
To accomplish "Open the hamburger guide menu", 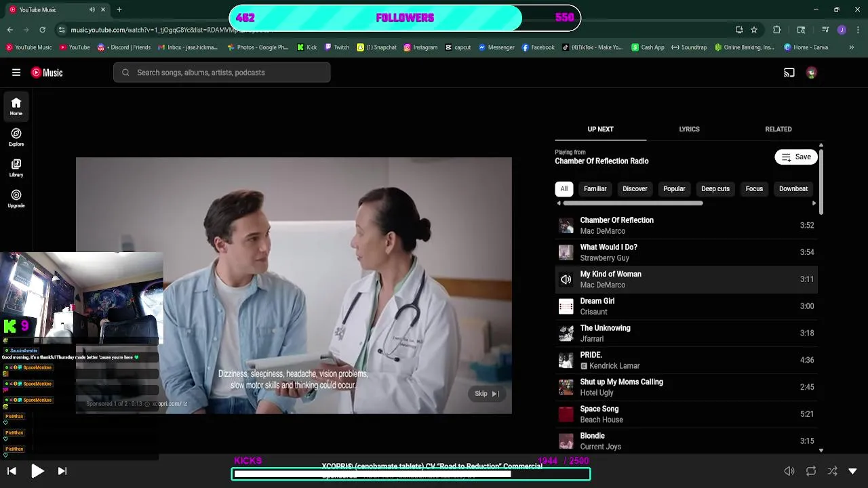I will (x=16, y=73).
